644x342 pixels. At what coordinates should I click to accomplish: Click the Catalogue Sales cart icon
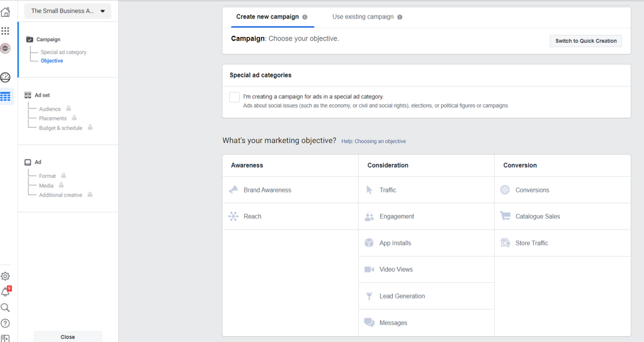click(505, 216)
